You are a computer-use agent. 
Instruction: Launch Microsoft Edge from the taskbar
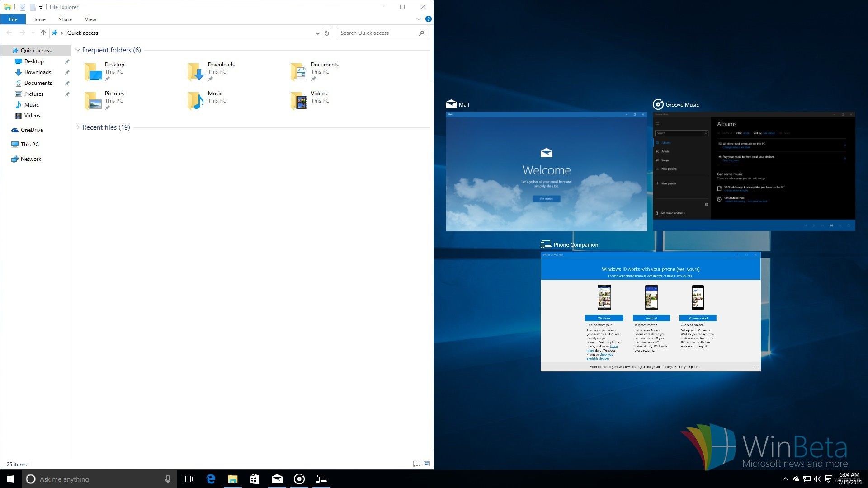[211, 479]
